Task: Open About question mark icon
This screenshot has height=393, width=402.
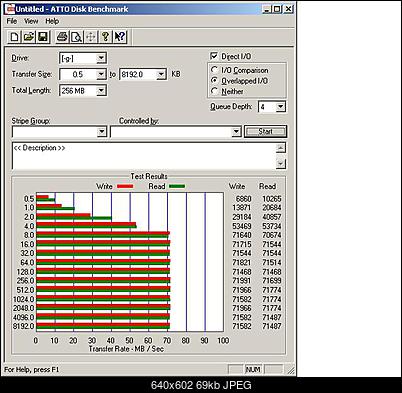Action: [105, 36]
